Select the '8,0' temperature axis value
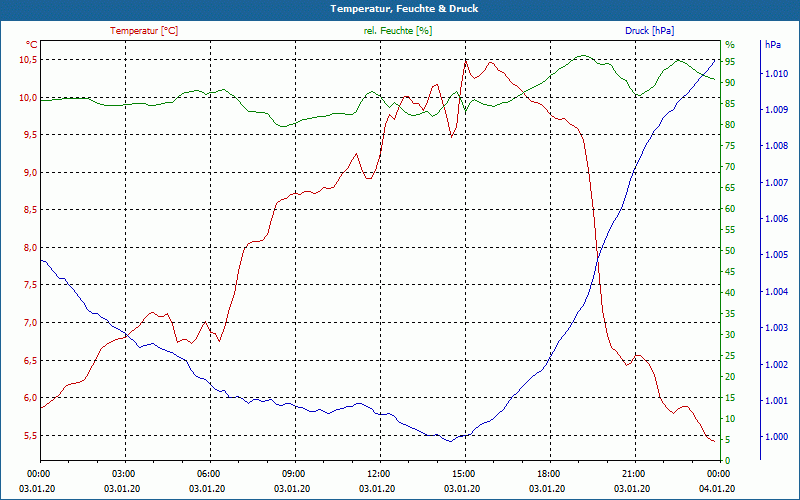 pyautogui.click(x=30, y=247)
